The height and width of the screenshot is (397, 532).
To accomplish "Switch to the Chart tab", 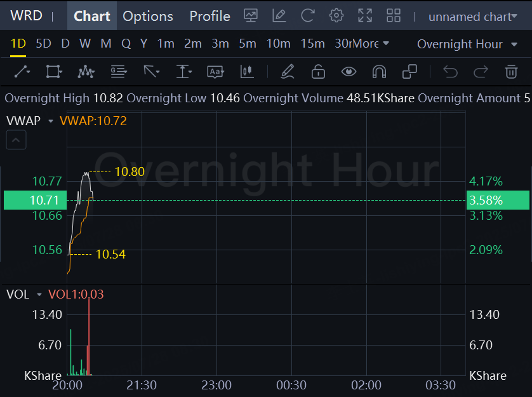I will (x=92, y=16).
